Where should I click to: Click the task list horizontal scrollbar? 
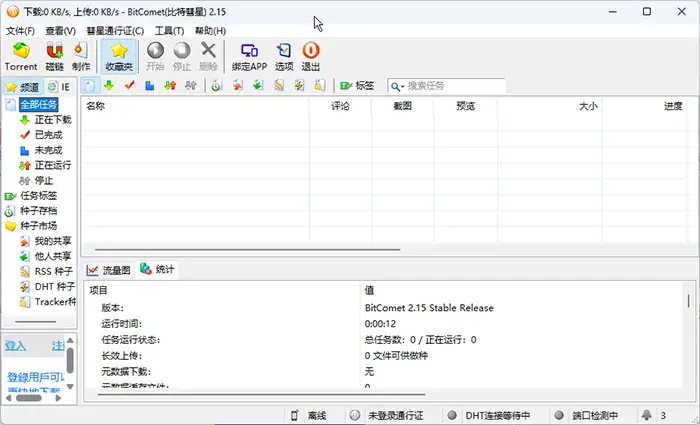pos(248,250)
